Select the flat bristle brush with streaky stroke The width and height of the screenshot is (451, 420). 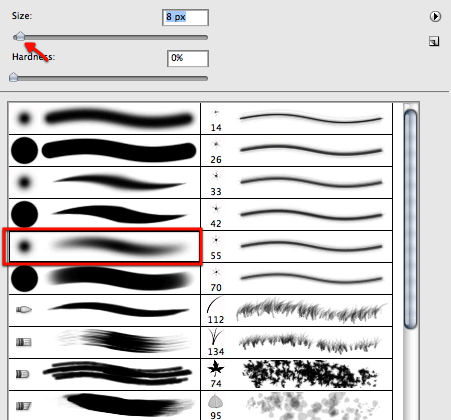[x=104, y=343]
